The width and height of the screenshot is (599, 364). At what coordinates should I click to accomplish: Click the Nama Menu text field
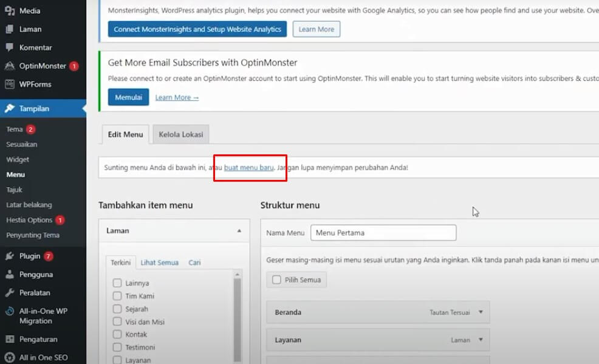(x=383, y=233)
